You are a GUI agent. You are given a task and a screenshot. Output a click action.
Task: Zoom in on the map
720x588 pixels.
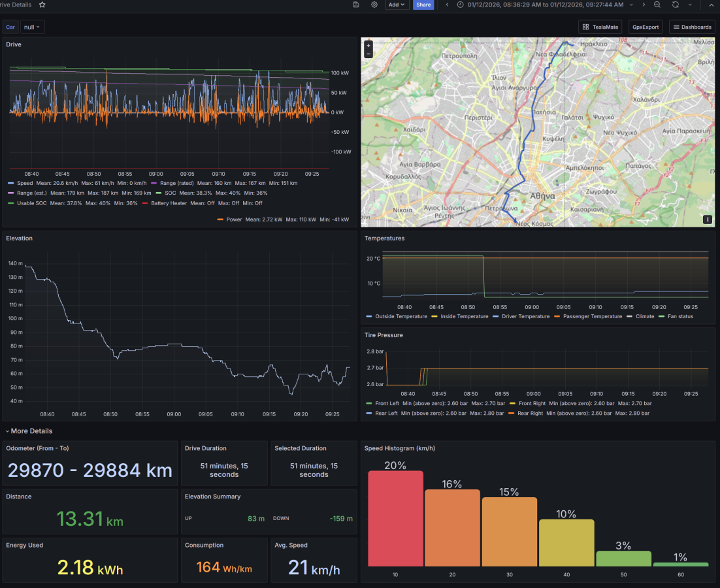tap(368, 46)
